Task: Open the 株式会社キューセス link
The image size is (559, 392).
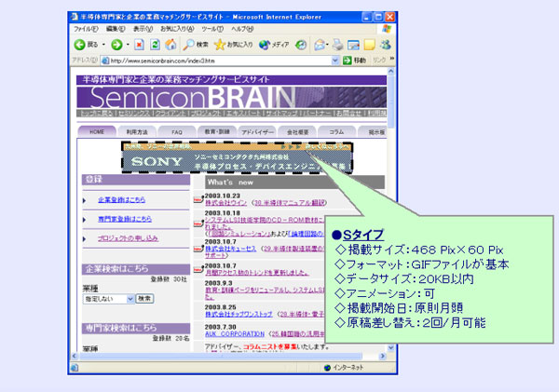Action: 230,249
